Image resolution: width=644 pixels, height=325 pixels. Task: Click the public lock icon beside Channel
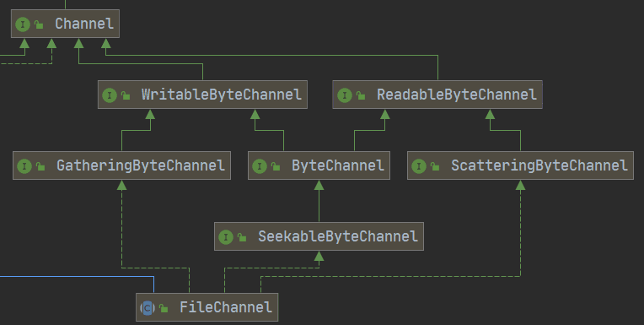(x=39, y=24)
